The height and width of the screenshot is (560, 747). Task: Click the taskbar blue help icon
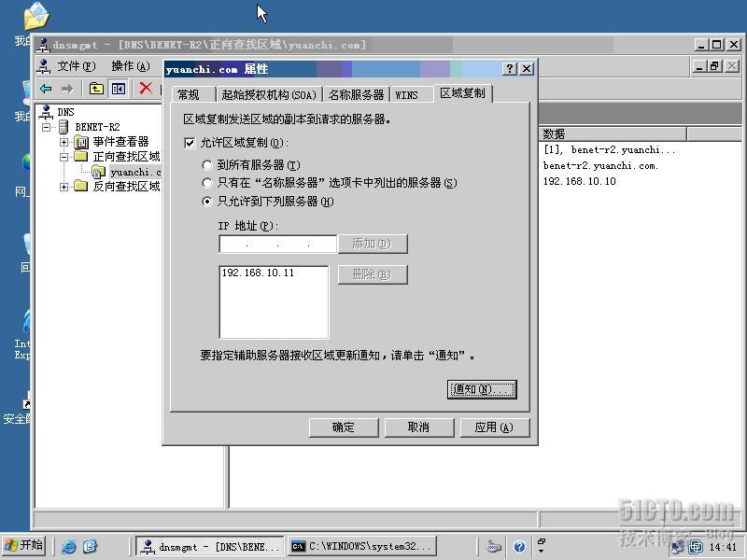click(x=520, y=546)
